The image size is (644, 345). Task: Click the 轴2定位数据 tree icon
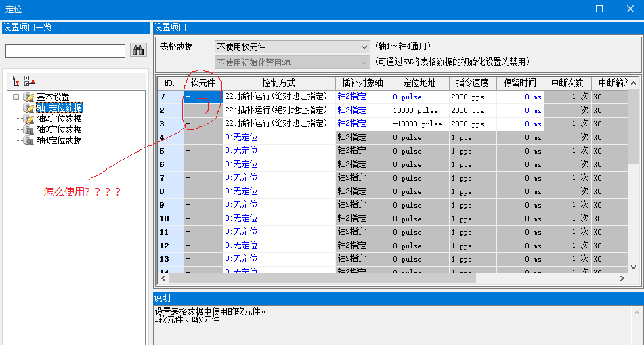(28, 119)
